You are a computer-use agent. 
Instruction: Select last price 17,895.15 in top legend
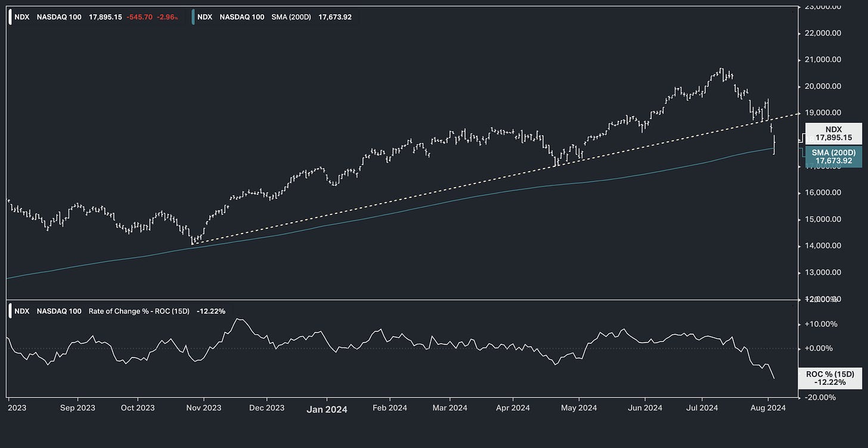pyautogui.click(x=105, y=17)
